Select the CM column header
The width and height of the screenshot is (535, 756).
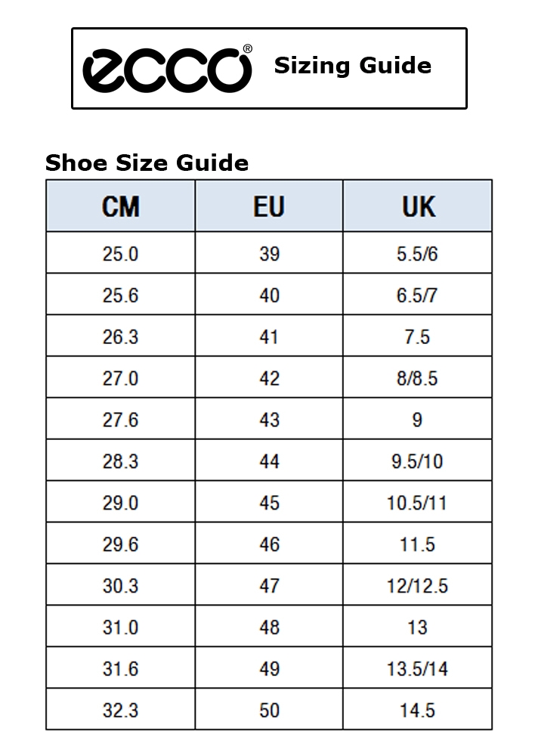(x=121, y=206)
